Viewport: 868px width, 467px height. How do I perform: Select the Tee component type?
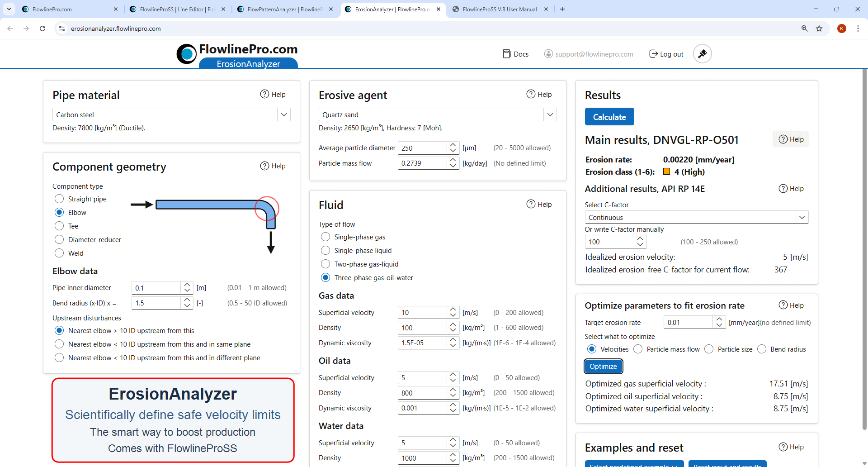[x=59, y=226]
